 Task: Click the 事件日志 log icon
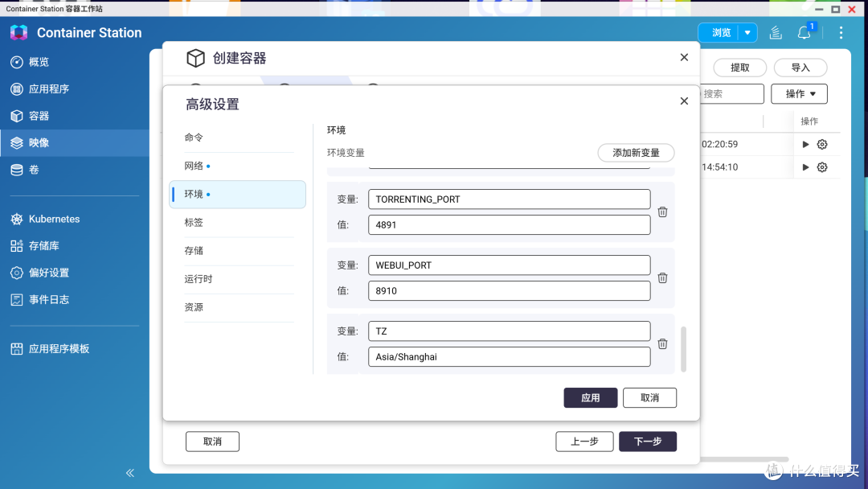(17, 300)
